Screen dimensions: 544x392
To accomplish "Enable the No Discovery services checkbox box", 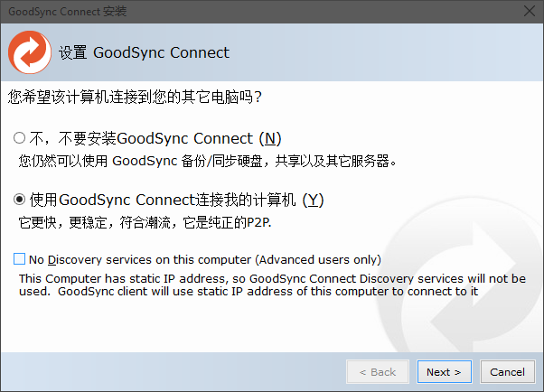I will [x=20, y=258].
